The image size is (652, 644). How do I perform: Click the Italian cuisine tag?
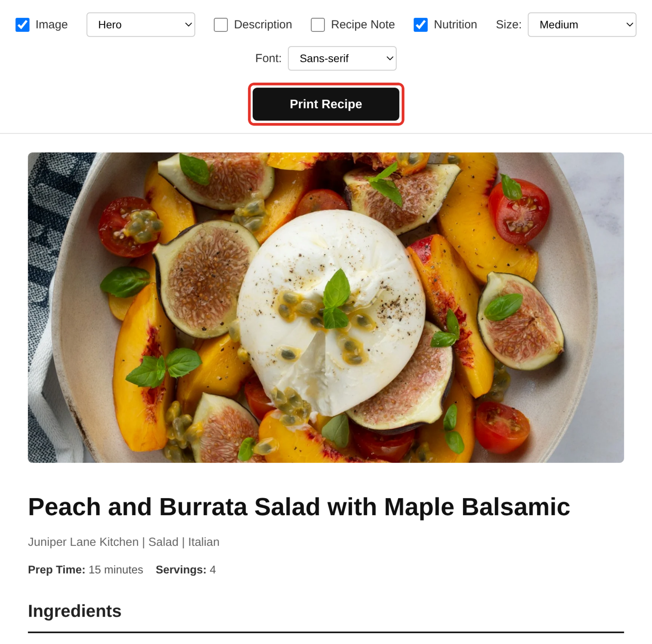(204, 542)
